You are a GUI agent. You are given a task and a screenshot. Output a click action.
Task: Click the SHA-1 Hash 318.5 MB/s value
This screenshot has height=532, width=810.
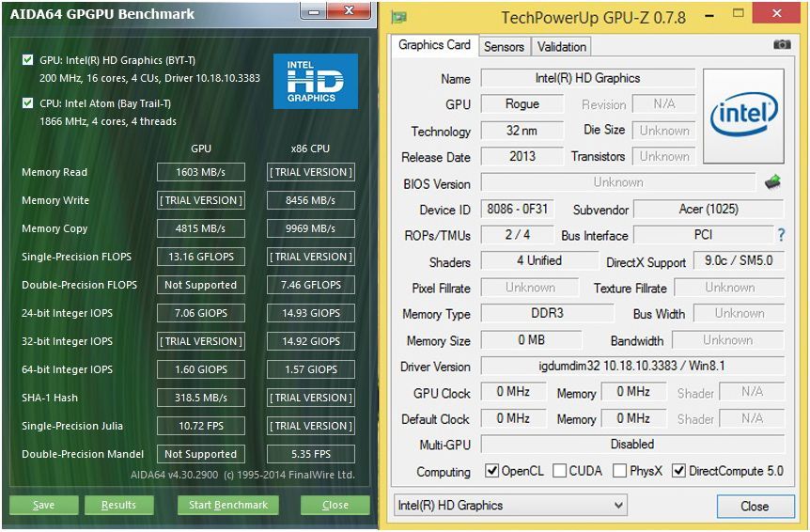pos(201,398)
